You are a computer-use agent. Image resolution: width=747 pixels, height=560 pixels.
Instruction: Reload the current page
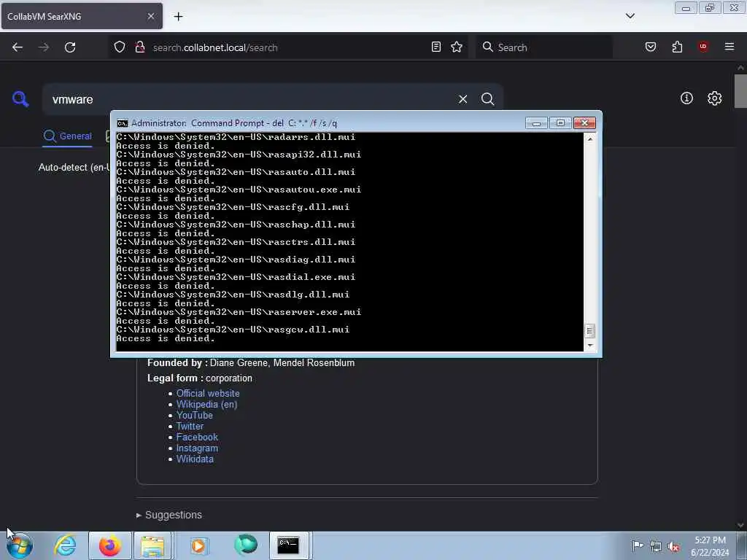click(70, 47)
